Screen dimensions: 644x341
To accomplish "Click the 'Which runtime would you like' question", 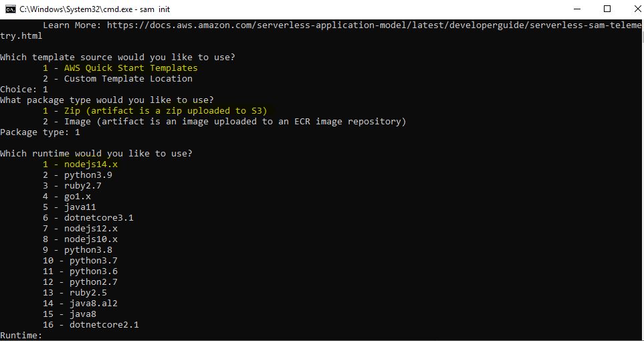I will (x=96, y=154).
